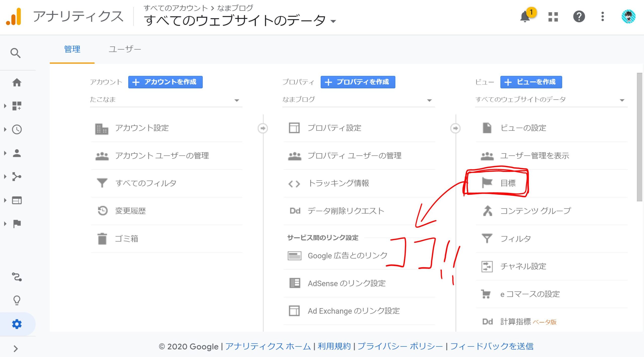Image resolution: width=644 pixels, height=357 pixels.
Task: Click the Analytics logo icon
Action: [x=14, y=17]
